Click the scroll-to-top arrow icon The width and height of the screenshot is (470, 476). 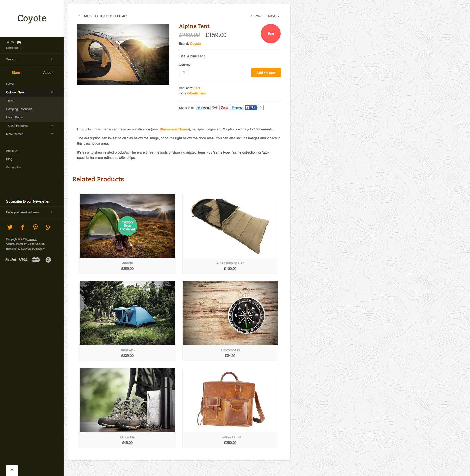click(x=12, y=470)
